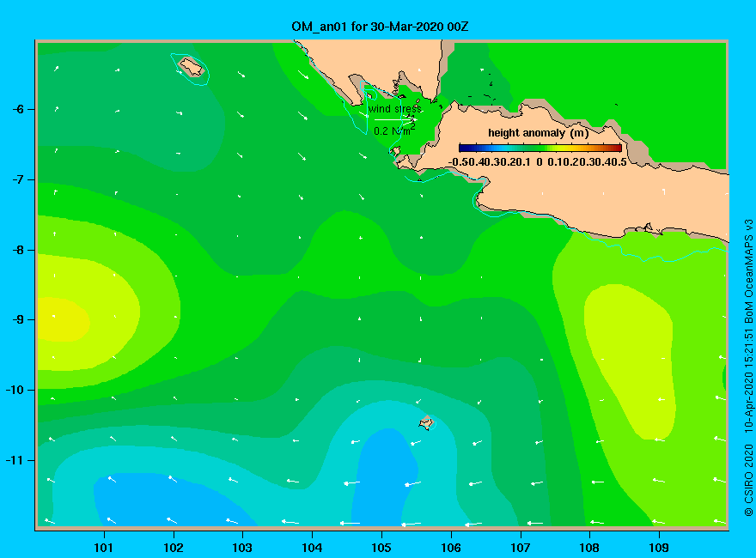
Task: Click the blue low-anomaly patch near 105E, 11S
Action: coord(386,477)
